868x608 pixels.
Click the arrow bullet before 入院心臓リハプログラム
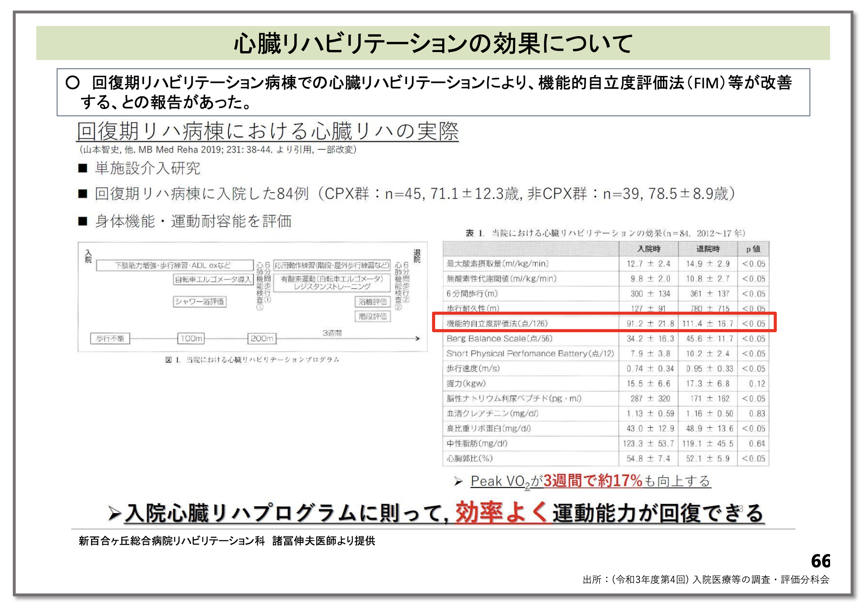pos(114,514)
